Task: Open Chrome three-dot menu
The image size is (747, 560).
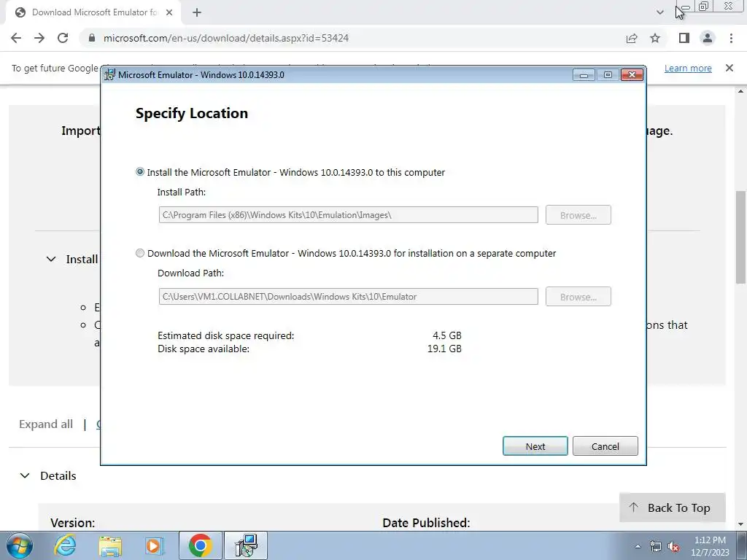Action: [x=731, y=38]
